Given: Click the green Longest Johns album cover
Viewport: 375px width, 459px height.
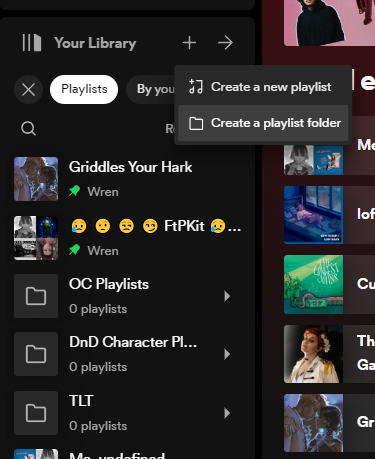Looking at the screenshot, I should point(313,284).
